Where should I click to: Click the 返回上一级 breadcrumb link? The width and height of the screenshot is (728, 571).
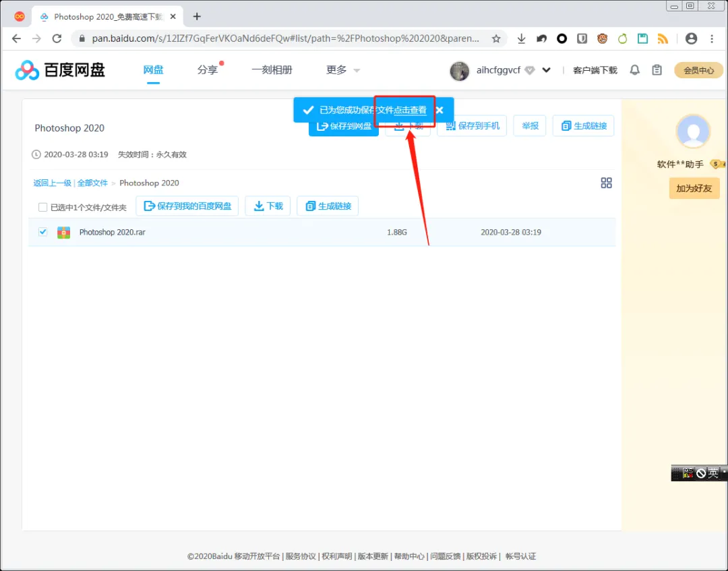pos(52,183)
